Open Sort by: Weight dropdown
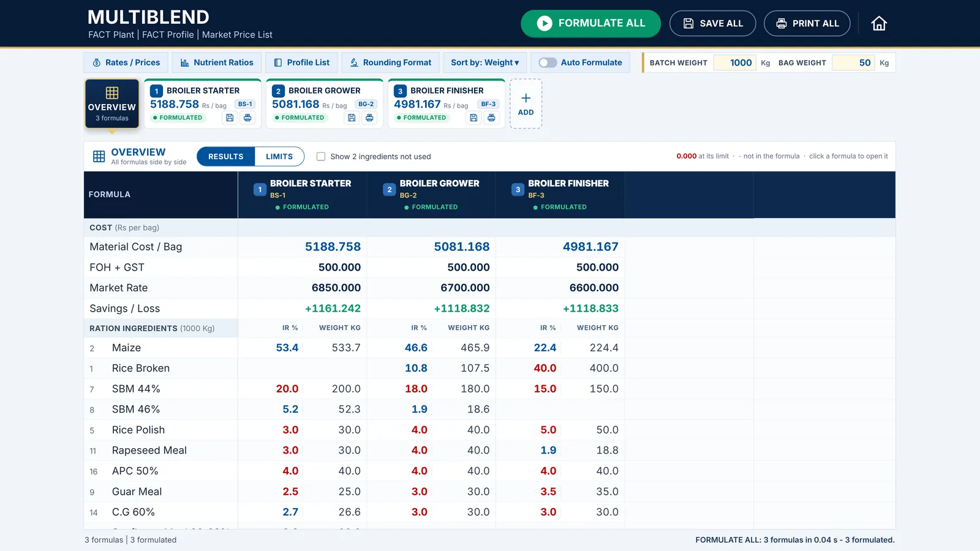Image resolution: width=980 pixels, height=551 pixels. [484, 62]
